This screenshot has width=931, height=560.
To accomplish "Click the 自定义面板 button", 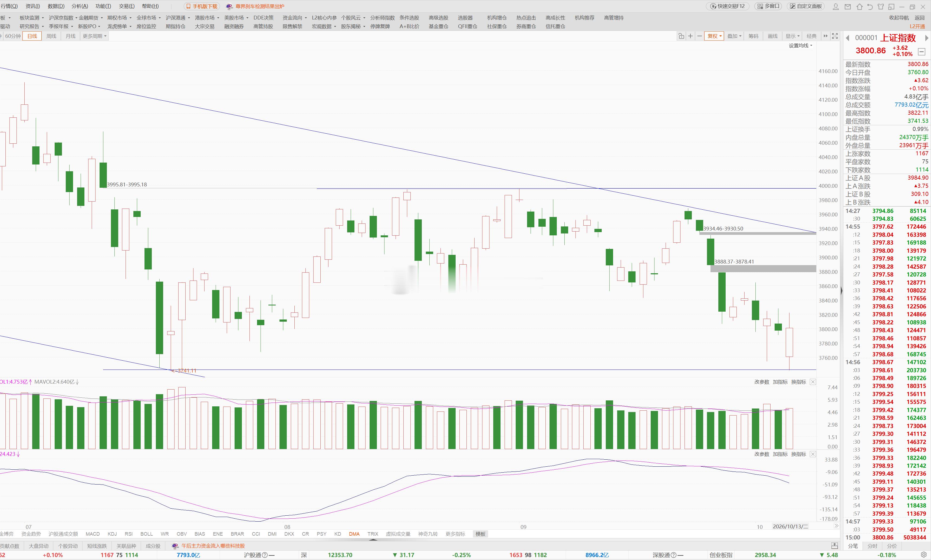I will click(805, 6).
